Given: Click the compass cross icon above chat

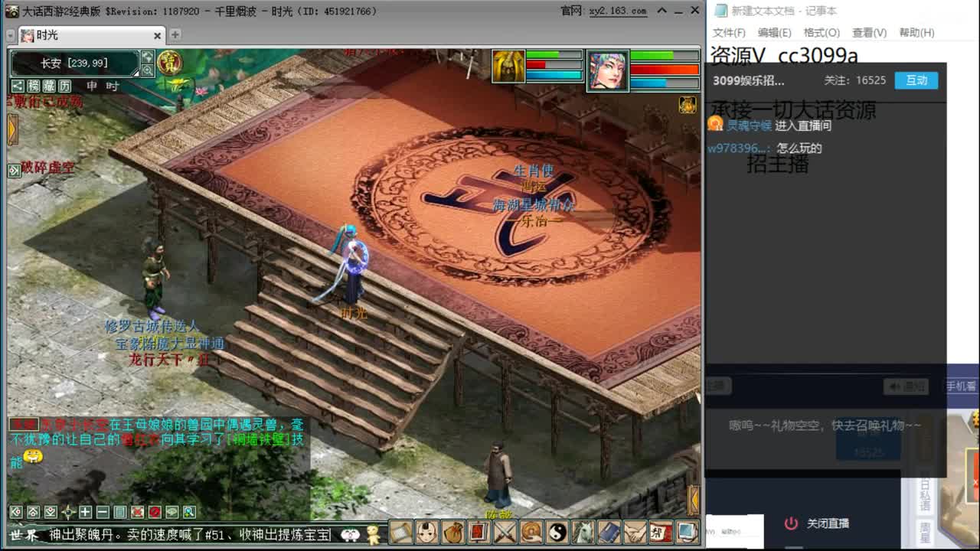Looking at the screenshot, I should 68,512.
